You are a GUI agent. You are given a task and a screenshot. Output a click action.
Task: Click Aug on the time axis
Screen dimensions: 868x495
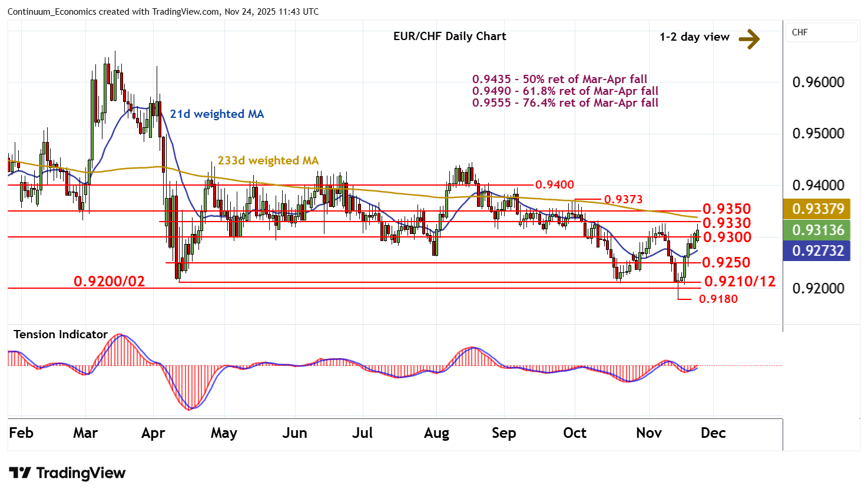pyautogui.click(x=436, y=433)
